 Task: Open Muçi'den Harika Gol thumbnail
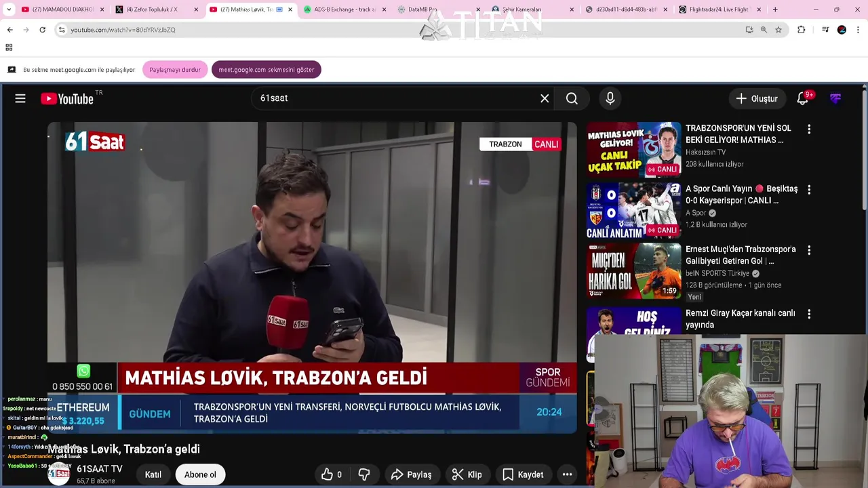(633, 271)
